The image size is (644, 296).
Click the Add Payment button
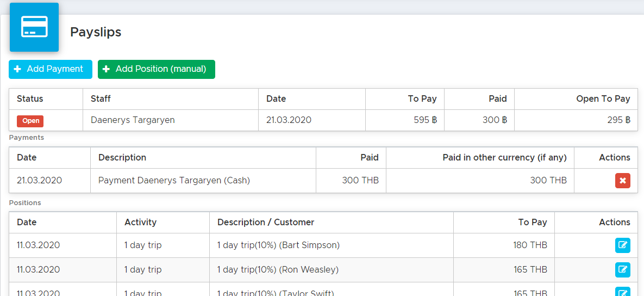[51, 69]
